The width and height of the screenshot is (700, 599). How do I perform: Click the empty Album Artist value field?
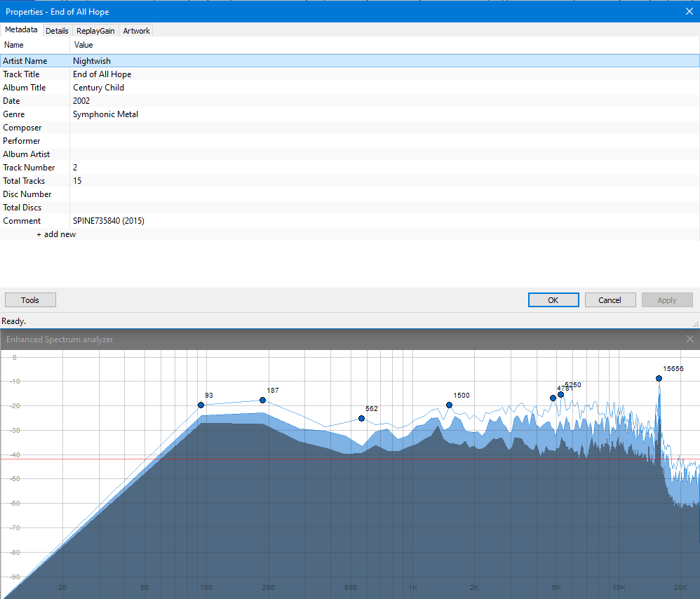(384, 154)
